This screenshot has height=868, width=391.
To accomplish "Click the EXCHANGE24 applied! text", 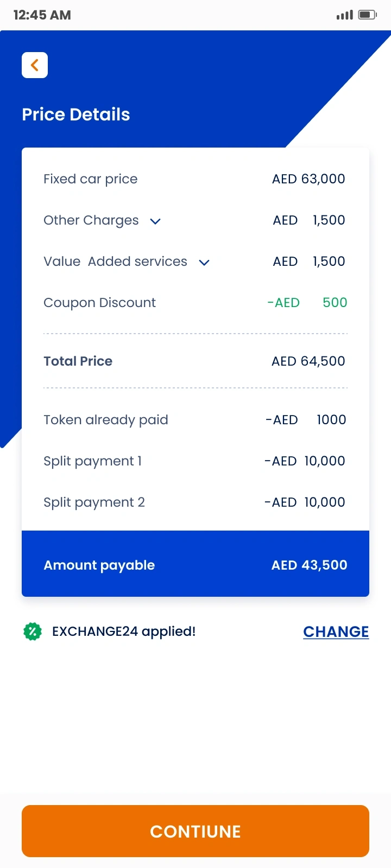I will (124, 631).
